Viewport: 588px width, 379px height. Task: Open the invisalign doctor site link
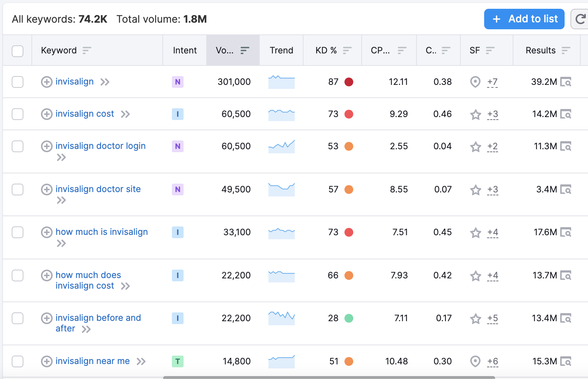pos(98,189)
